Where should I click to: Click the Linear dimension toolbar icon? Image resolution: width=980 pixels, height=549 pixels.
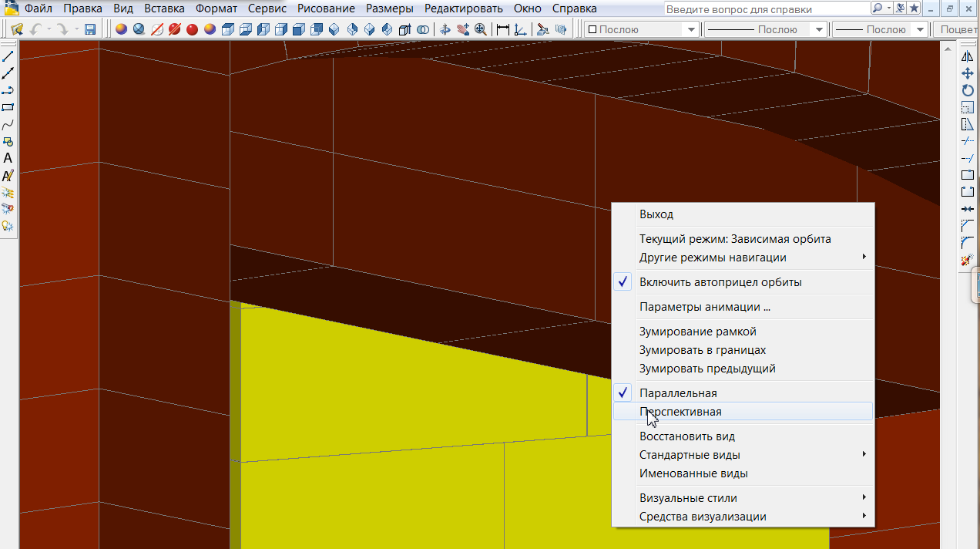tap(503, 29)
